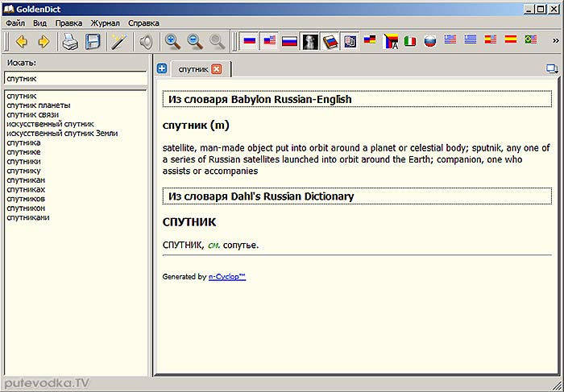Select the Spanish-American flag dictionary icon
The width and height of the screenshot is (564, 392).
click(x=490, y=39)
